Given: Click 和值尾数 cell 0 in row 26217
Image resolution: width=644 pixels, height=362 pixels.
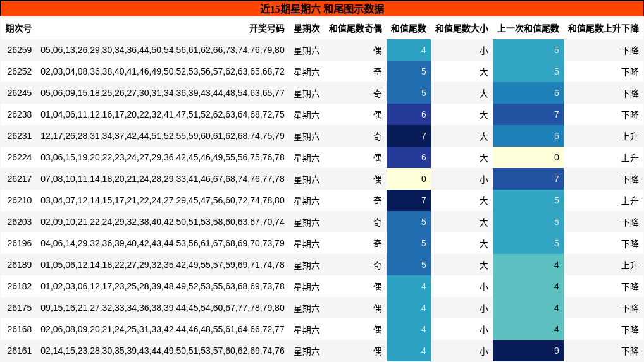Looking at the screenshot, I should 408,179.
